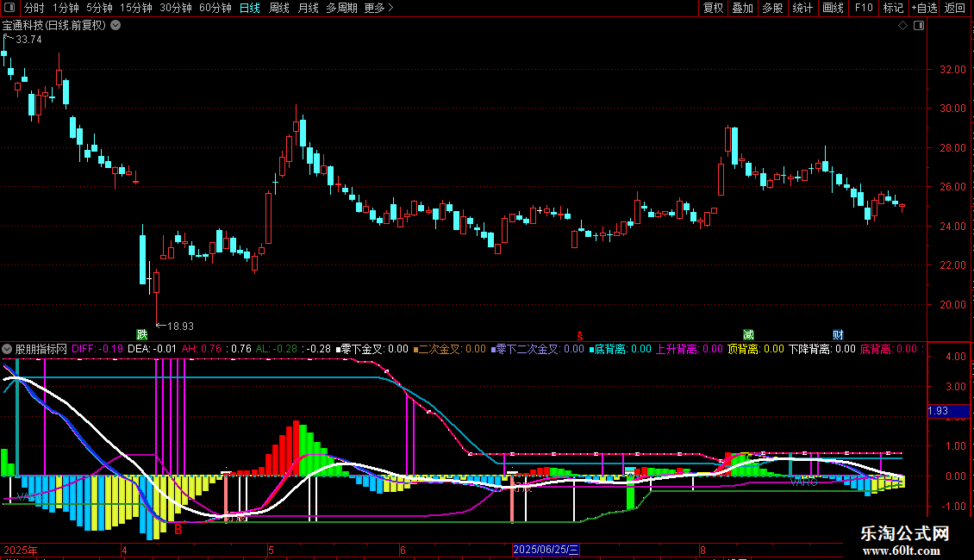Expand the 更多 periods menu

[x=379, y=8]
